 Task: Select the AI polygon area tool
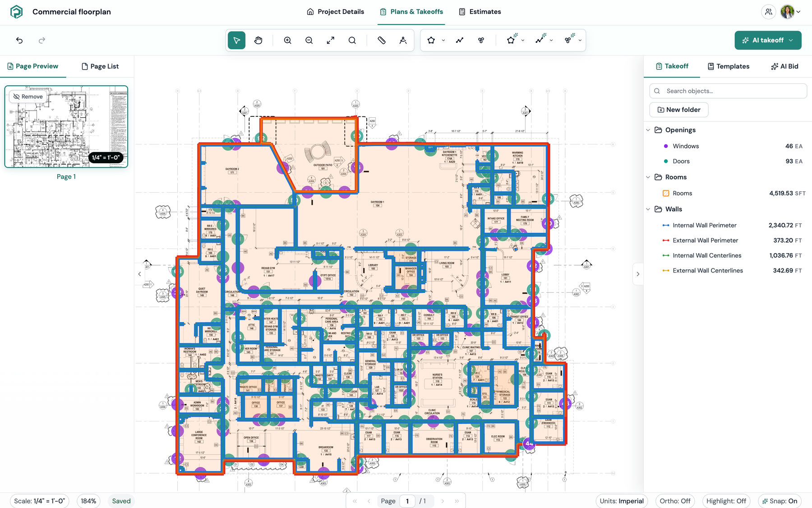512,40
